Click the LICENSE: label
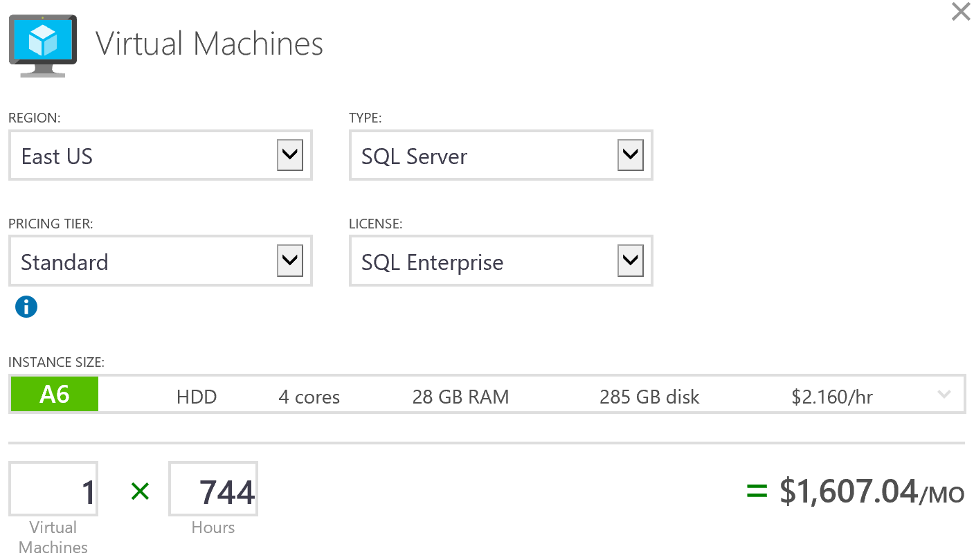 tap(376, 224)
